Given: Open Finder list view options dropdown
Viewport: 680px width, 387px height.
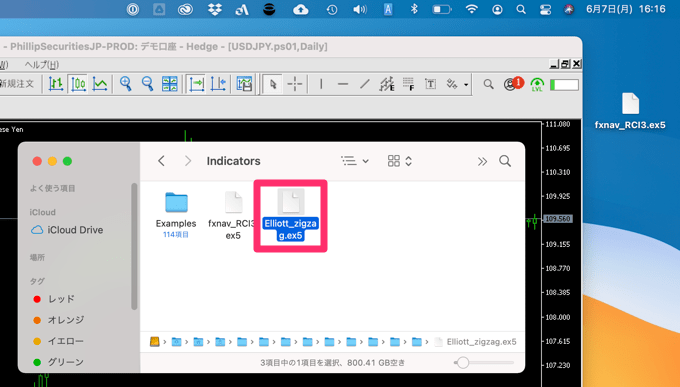Looking at the screenshot, I should tap(355, 161).
